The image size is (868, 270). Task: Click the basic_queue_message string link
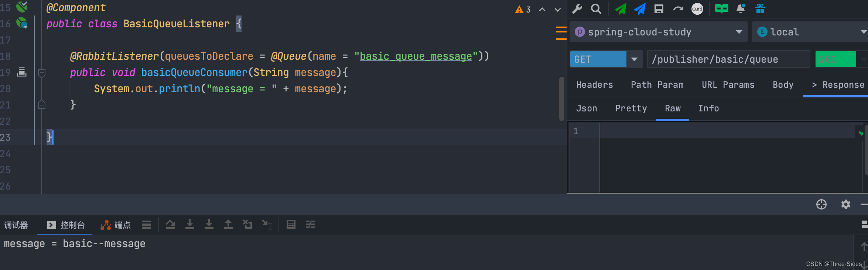click(416, 56)
